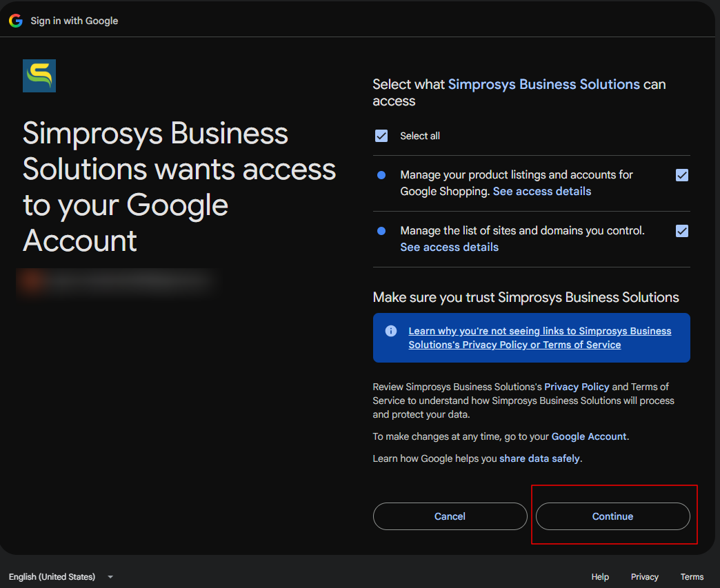Click 'Make sure you trust Simprosys Business Solutions'
The height and width of the screenshot is (588, 720).
[x=526, y=297]
